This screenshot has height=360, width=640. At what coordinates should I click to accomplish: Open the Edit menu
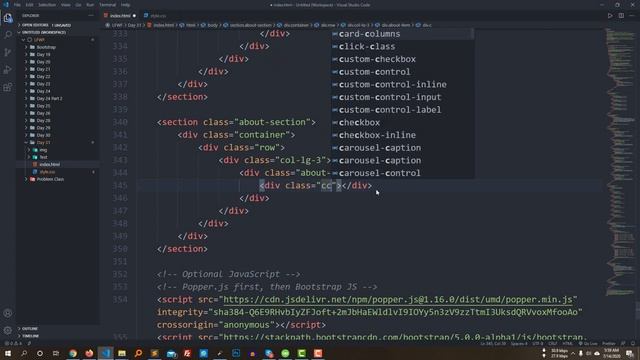click(x=29, y=5)
